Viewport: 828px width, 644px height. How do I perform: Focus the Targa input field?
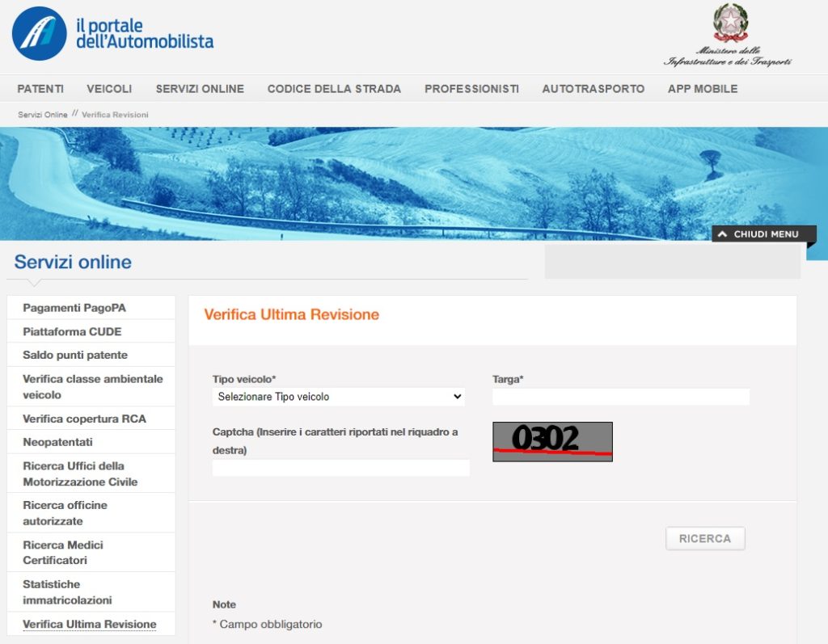pyautogui.click(x=620, y=397)
